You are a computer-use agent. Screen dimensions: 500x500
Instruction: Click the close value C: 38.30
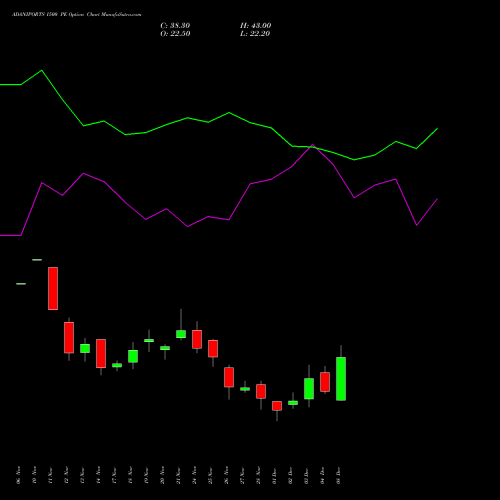coord(175,26)
